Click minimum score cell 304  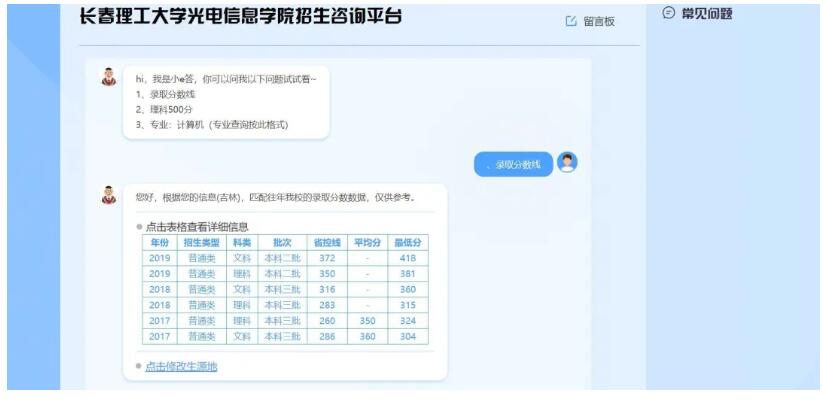[408, 336]
